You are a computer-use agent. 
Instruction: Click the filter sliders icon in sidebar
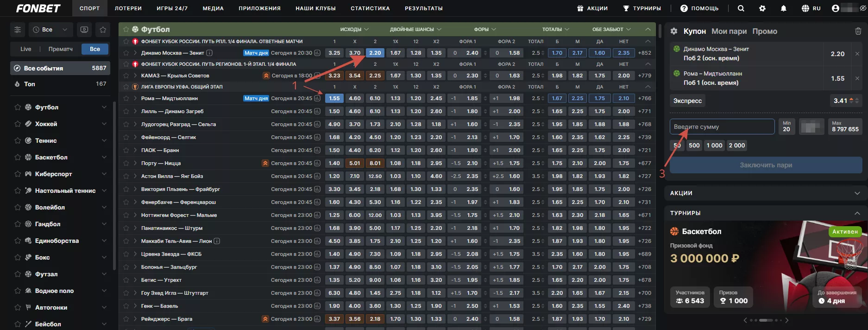coord(18,30)
